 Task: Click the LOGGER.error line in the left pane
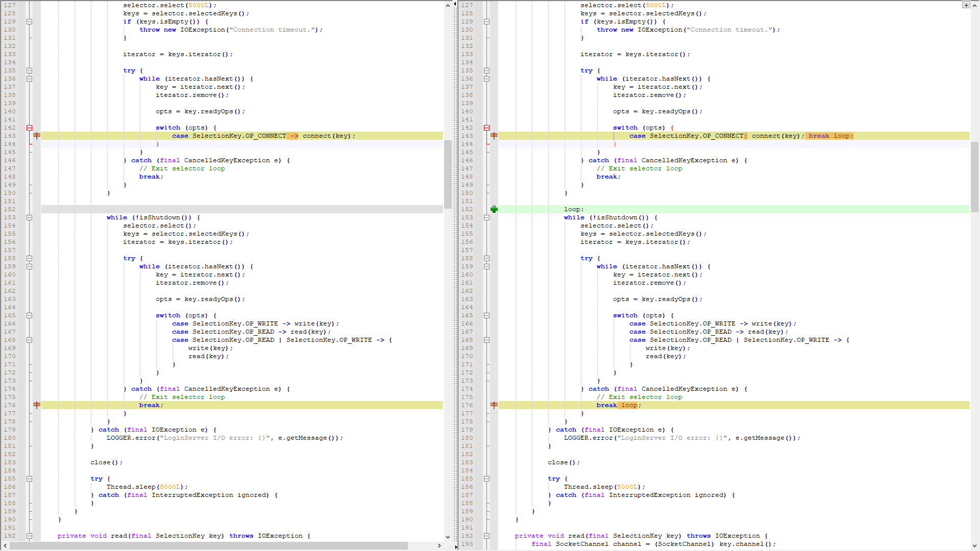coord(225,438)
